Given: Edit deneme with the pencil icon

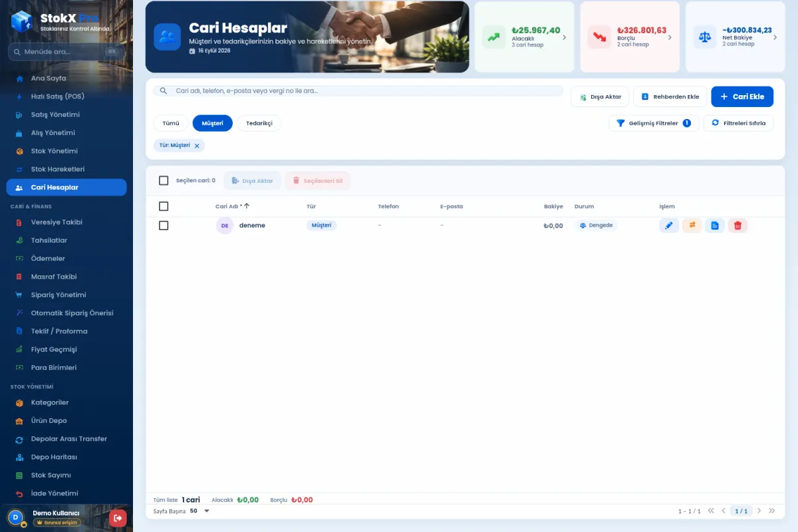Looking at the screenshot, I should [x=669, y=225].
